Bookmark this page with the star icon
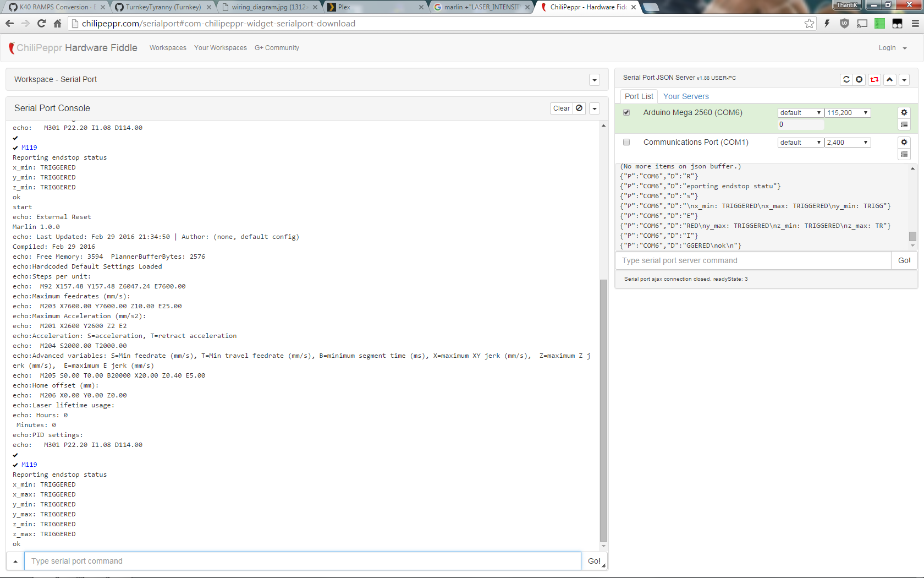The height and width of the screenshot is (578, 924). pos(809,23)
